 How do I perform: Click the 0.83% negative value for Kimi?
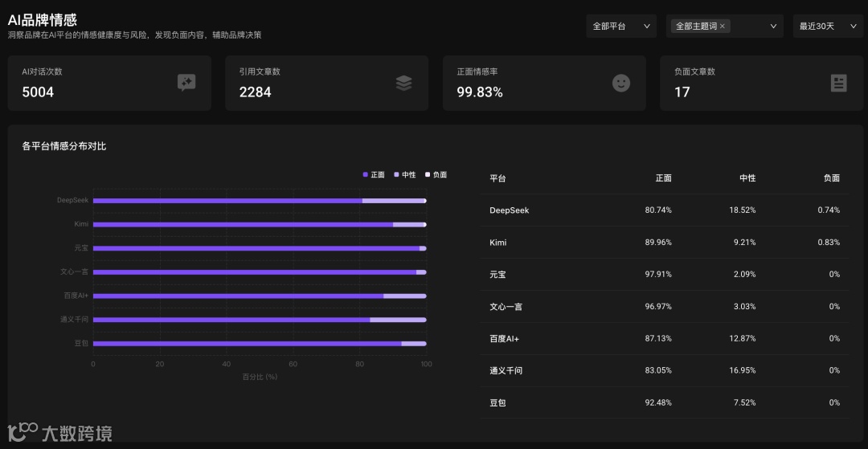(829, 243)
